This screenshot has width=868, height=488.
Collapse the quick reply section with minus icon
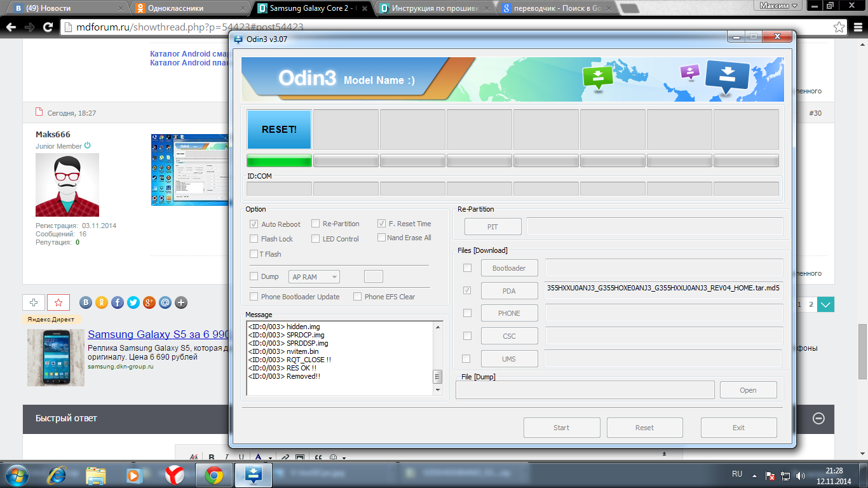point(819,418)
